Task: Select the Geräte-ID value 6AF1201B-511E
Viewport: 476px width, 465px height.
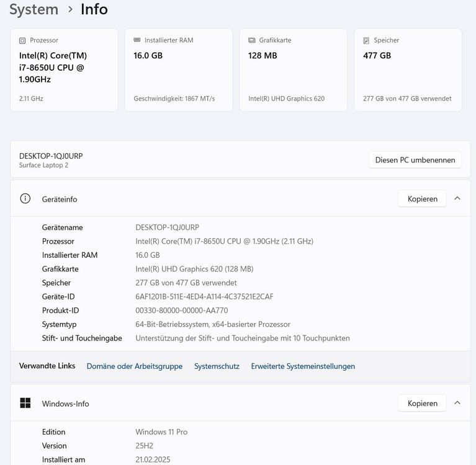Action: [204, 296]
